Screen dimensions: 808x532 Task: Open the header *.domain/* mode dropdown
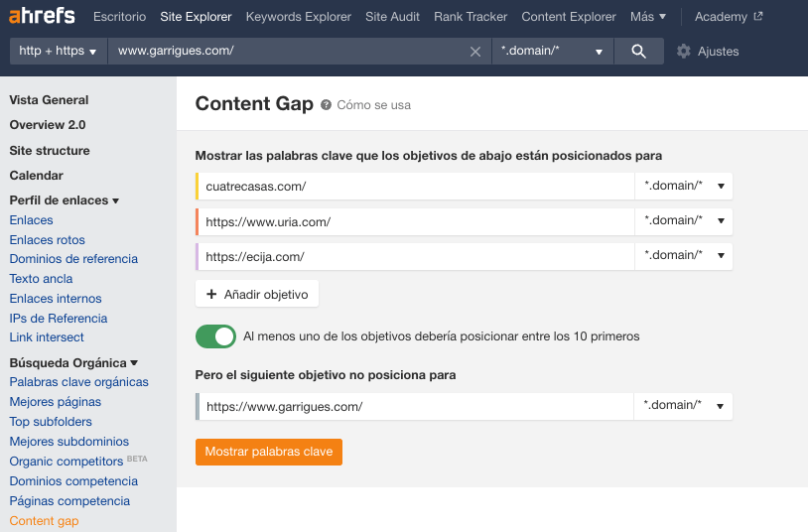click(553, 51)
